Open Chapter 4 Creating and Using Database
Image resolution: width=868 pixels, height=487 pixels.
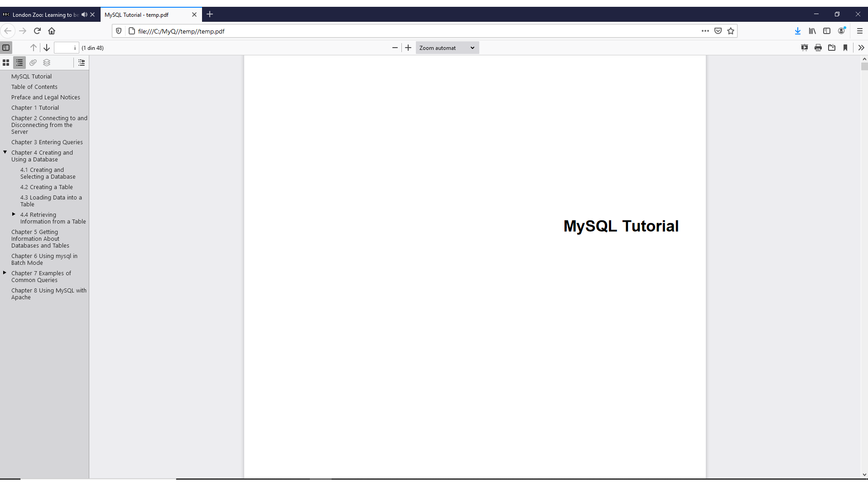[42, 156]
